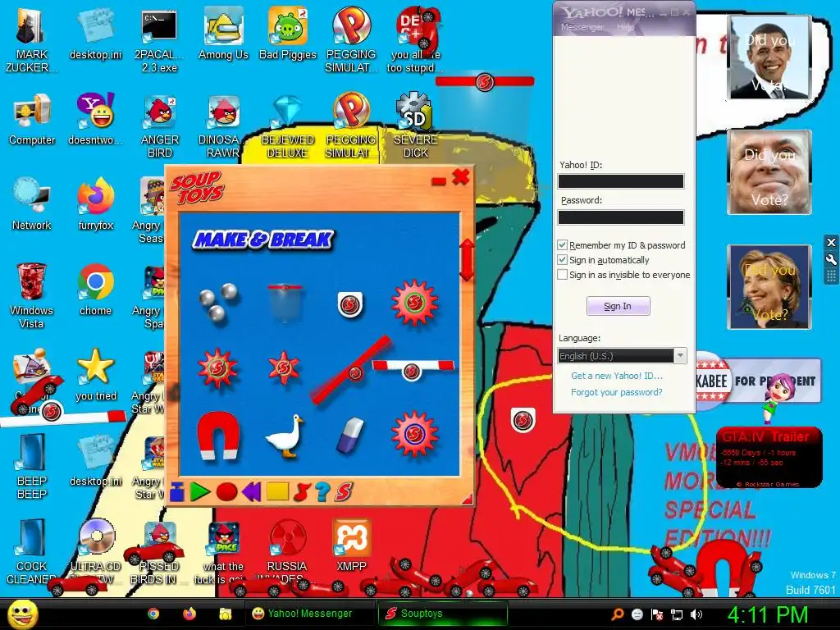This screenshot has width=840, height=630.
Task: Enable Sign in as invisible to everyone
Action: 562,275
